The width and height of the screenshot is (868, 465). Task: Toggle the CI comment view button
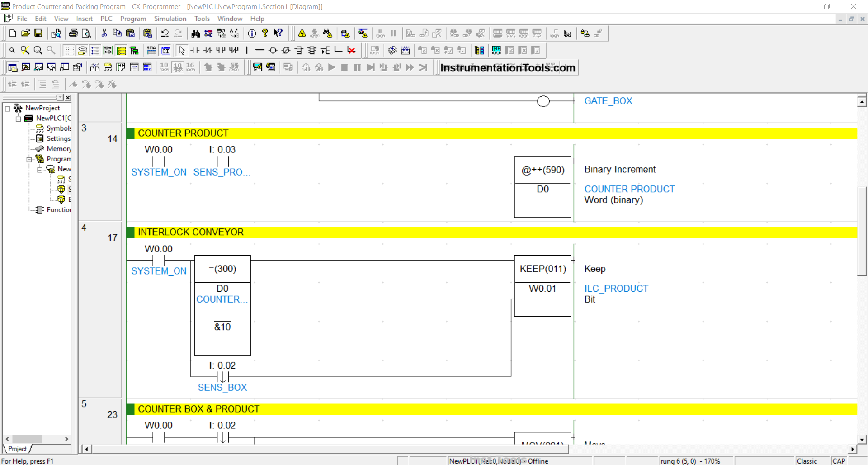point(165,50)
